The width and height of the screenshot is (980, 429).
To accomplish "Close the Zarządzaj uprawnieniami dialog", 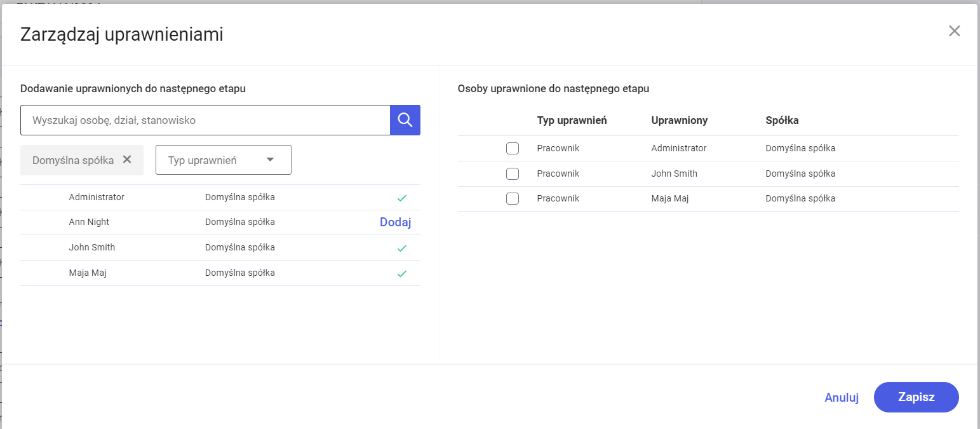I will click(954, 31).
